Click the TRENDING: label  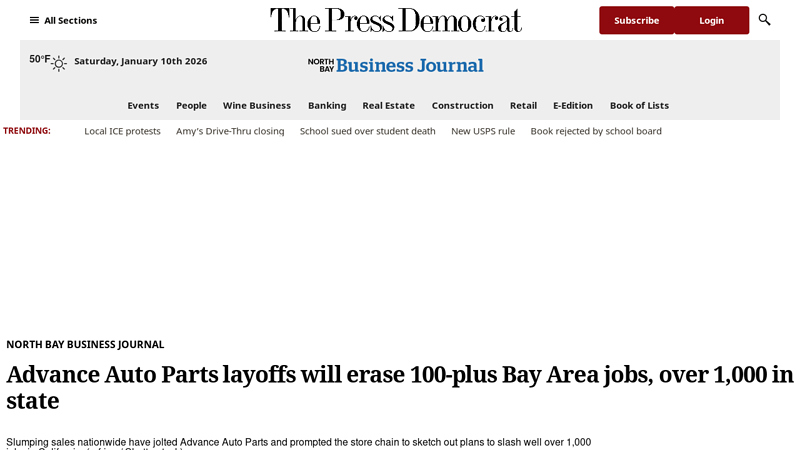pyautogui.click(x=27, y=131)
